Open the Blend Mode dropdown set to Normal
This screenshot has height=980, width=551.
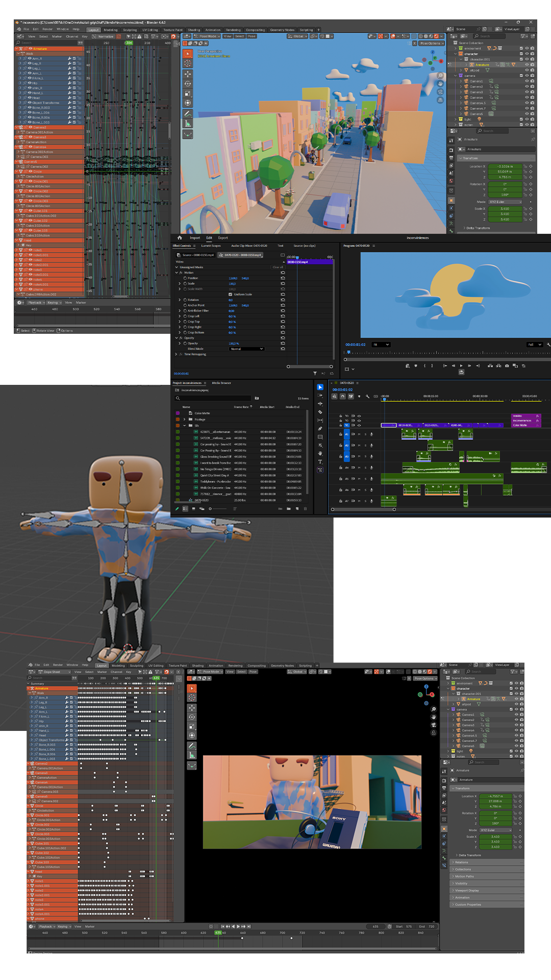(x=247, y=349)
